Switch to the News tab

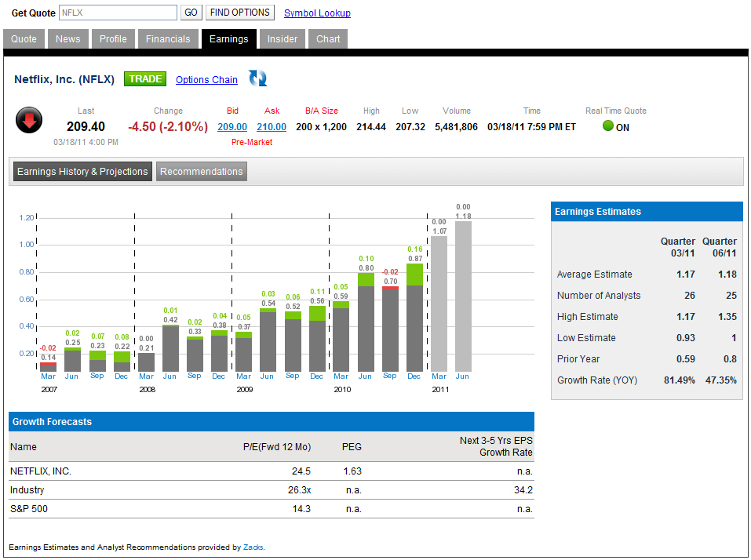68,38
